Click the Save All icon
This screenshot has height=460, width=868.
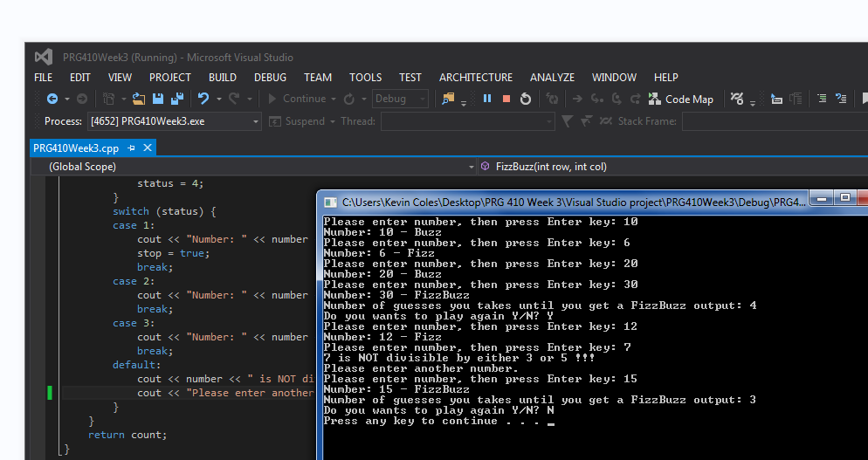[177, 100]
